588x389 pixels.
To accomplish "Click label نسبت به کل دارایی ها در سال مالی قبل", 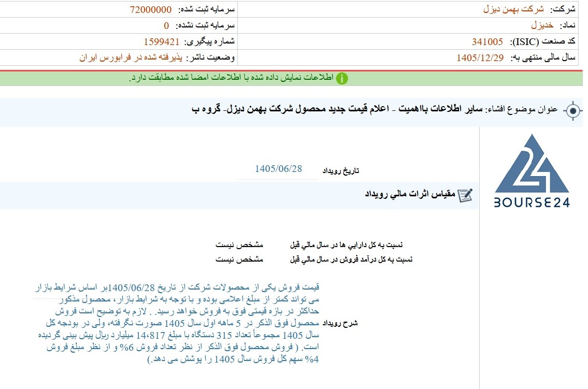I will click(346, 245).
